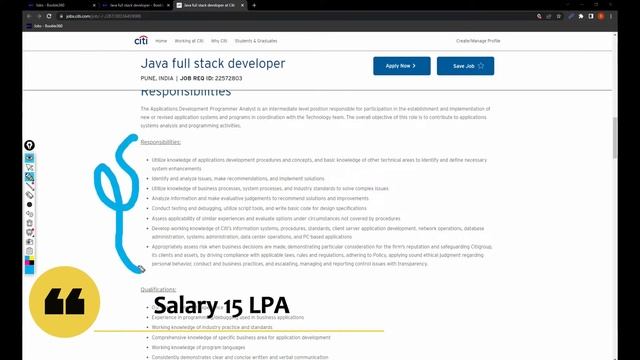
Task: Open the browser Extensions puzzle icon
Action: [x=581, y=16]
